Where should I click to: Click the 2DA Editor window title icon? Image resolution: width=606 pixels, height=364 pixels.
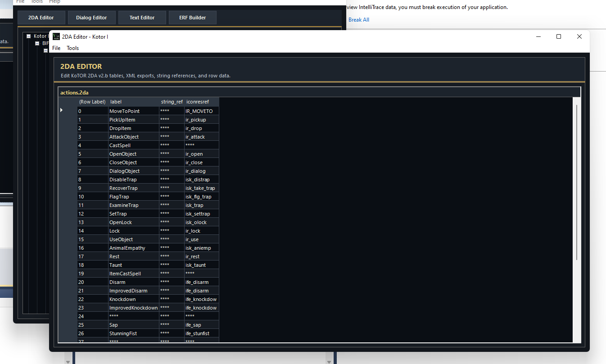click(x=56, y=36)
